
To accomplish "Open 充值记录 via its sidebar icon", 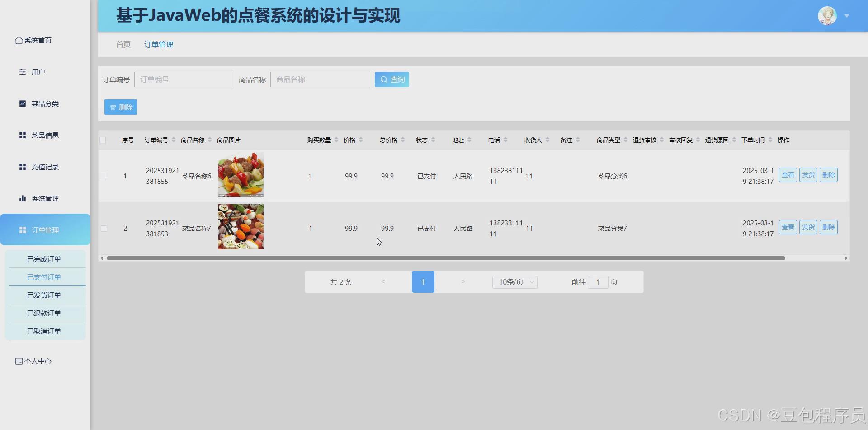I will click(x=22, y=166).
